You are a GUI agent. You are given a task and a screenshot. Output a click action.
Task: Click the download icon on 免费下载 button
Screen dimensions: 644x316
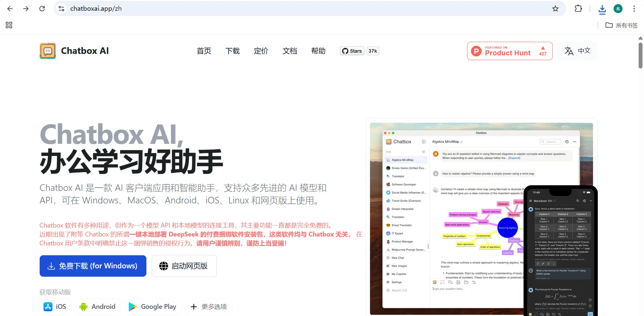click(51, 266)
